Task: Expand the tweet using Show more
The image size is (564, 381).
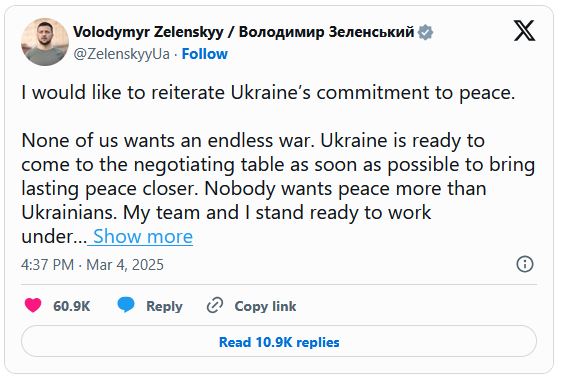Action: pyautogui.click(x=143, y=237)
